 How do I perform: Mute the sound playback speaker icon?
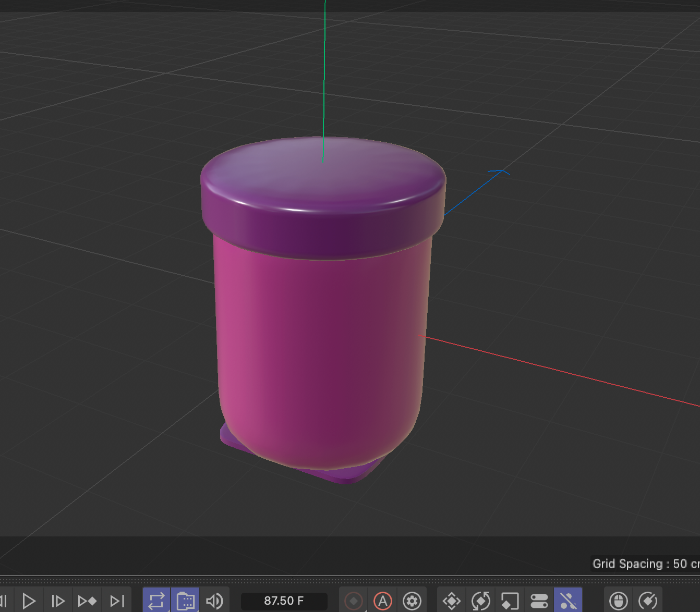point(214,601)
